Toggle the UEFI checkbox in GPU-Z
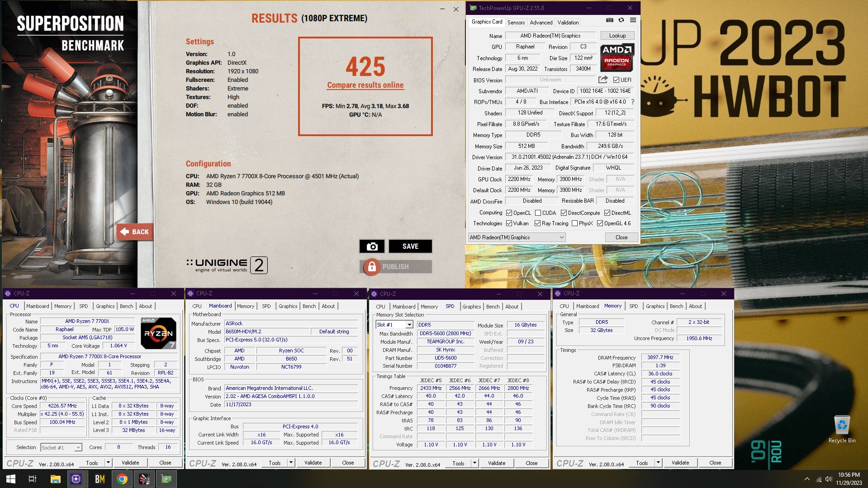 pos(616,80)
